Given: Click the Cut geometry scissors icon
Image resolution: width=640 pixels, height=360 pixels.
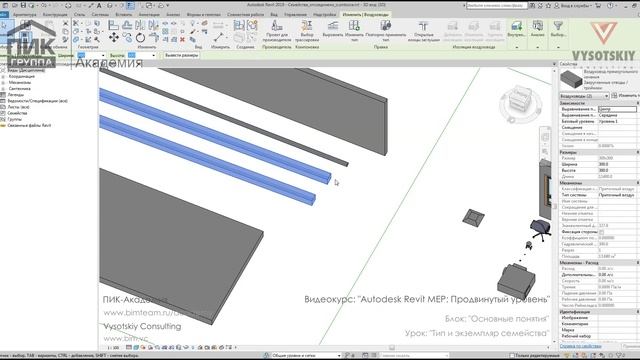Looking at the screenshot, I should 76,23.
